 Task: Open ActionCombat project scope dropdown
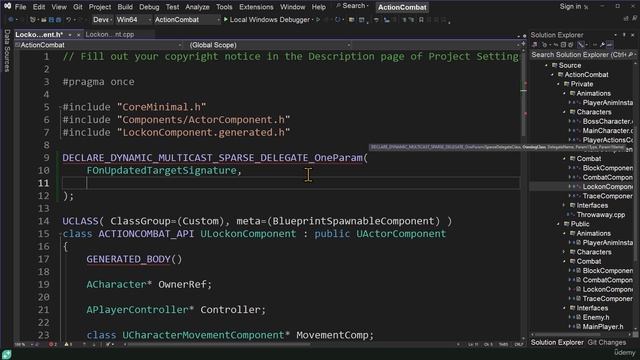[x=98, y=45]
